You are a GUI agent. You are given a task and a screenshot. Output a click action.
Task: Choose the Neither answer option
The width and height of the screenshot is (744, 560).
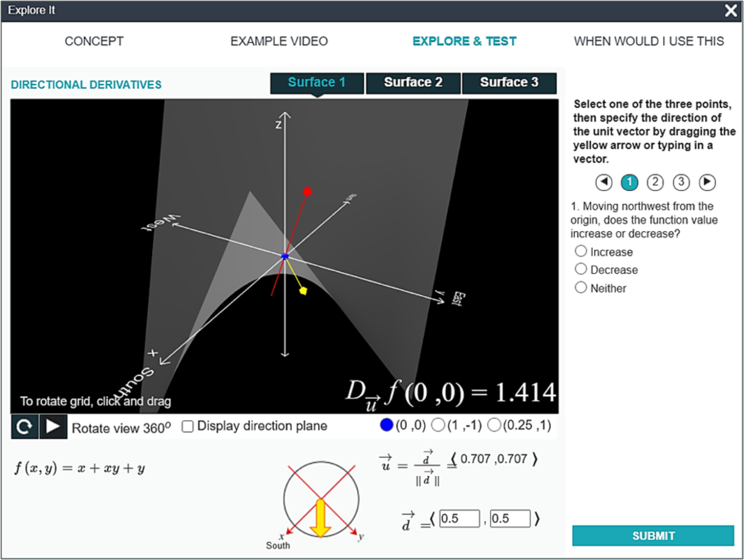[581, 288]
